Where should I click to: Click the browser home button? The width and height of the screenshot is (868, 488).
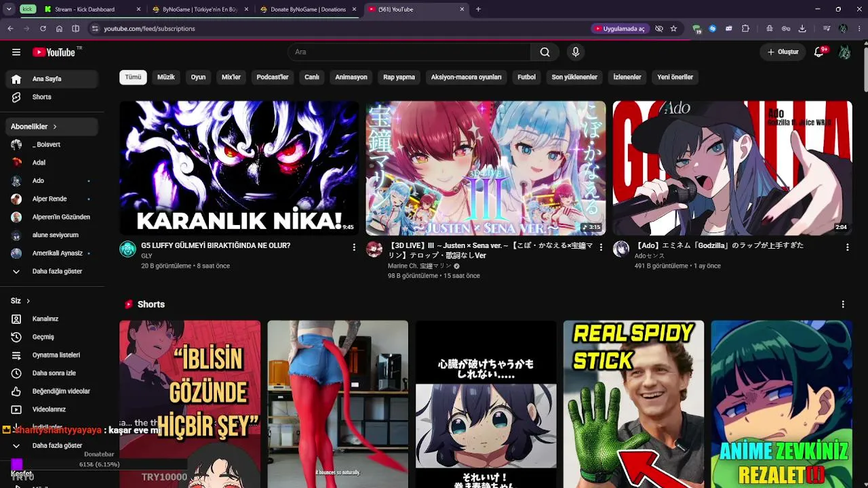59,28
